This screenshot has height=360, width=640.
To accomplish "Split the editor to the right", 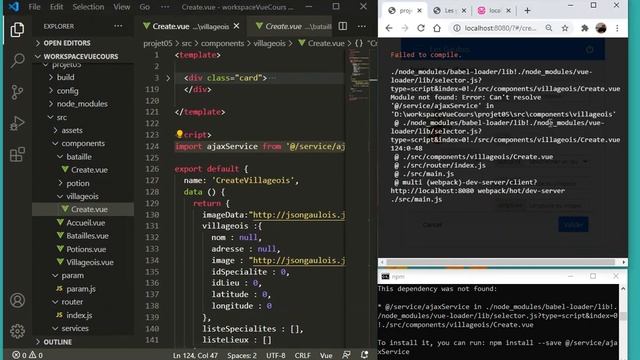I will (x=343, y=26).
